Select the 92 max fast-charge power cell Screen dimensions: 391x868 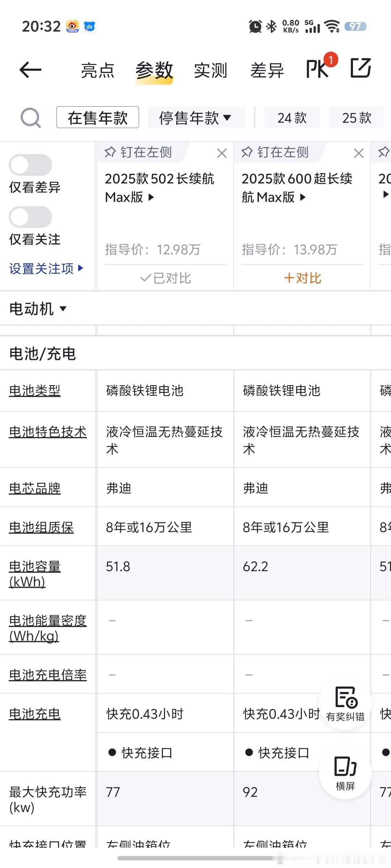[302, 799]
